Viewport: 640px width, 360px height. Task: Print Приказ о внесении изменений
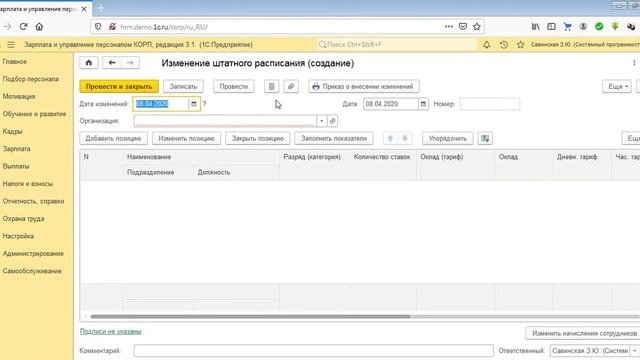(364, 87)
